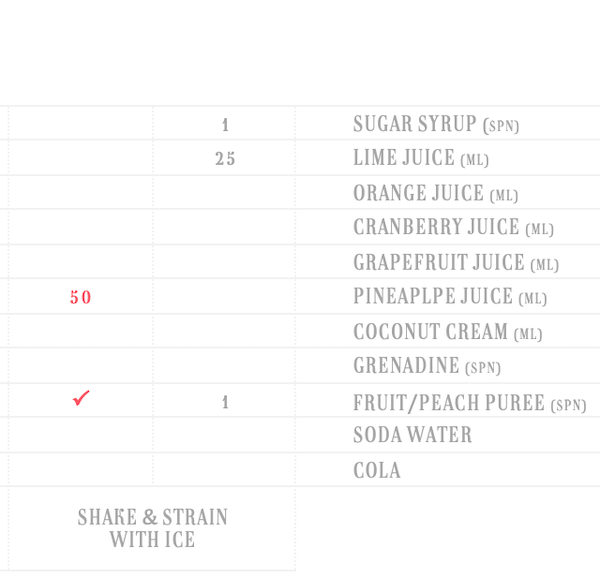This screenshot has width=600, height=578.
Task: Choose the Cranberry Juice ingredient label
Action: [452, 228]
